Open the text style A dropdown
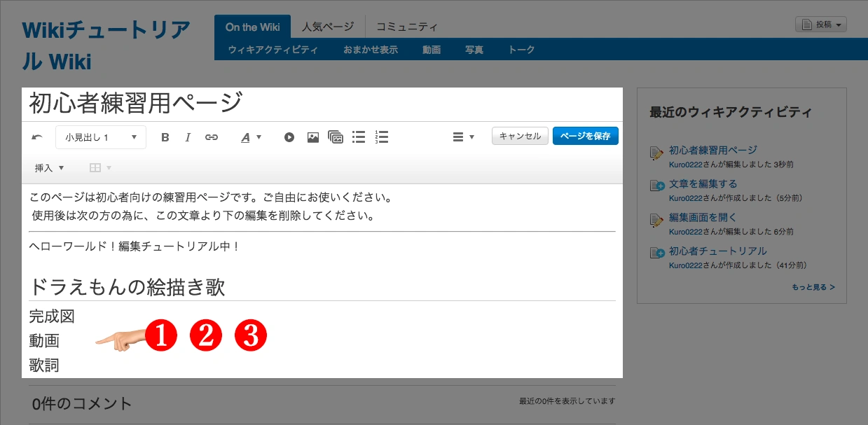The width and height of the screenshot is (868, 425). click(251, 137)
